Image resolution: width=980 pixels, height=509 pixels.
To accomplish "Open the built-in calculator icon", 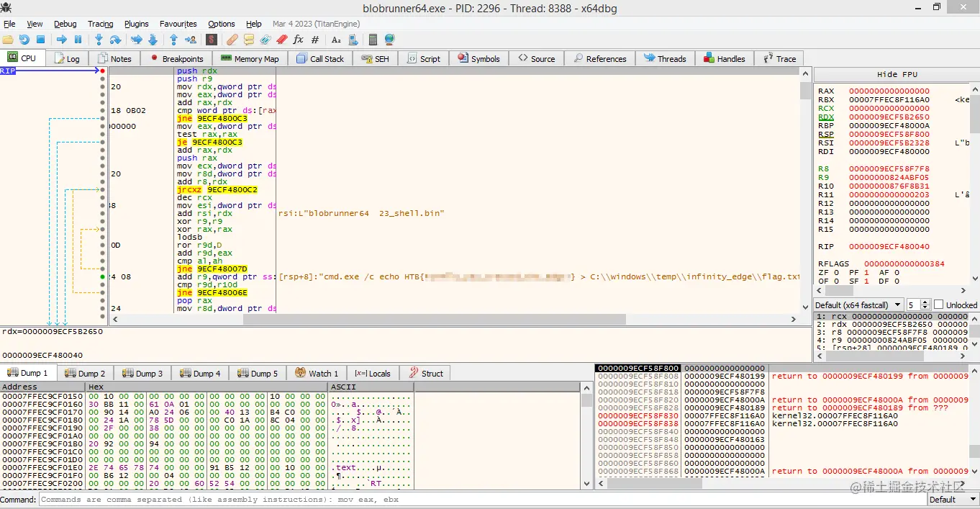I will pyautogui.click(x=373, y=40).
